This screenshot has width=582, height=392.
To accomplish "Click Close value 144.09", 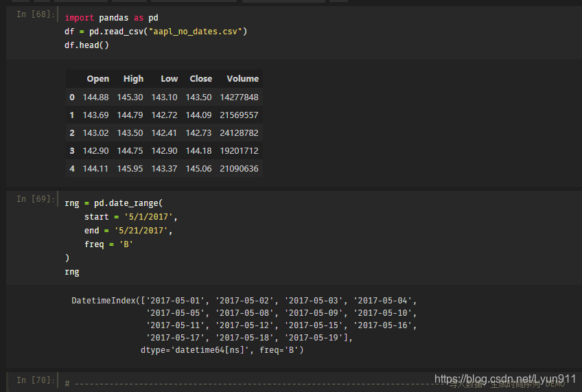I will tap(198, 115).
